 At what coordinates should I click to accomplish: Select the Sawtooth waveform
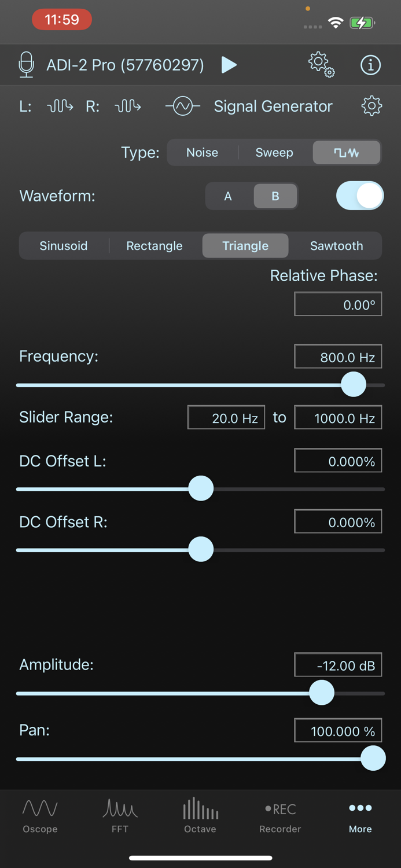tap(336, 245)
